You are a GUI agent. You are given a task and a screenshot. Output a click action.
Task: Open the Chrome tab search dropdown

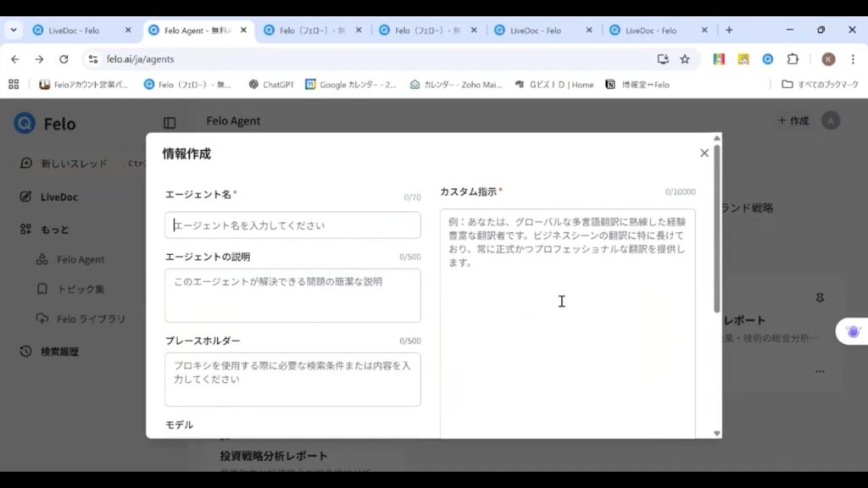[14, 30]
